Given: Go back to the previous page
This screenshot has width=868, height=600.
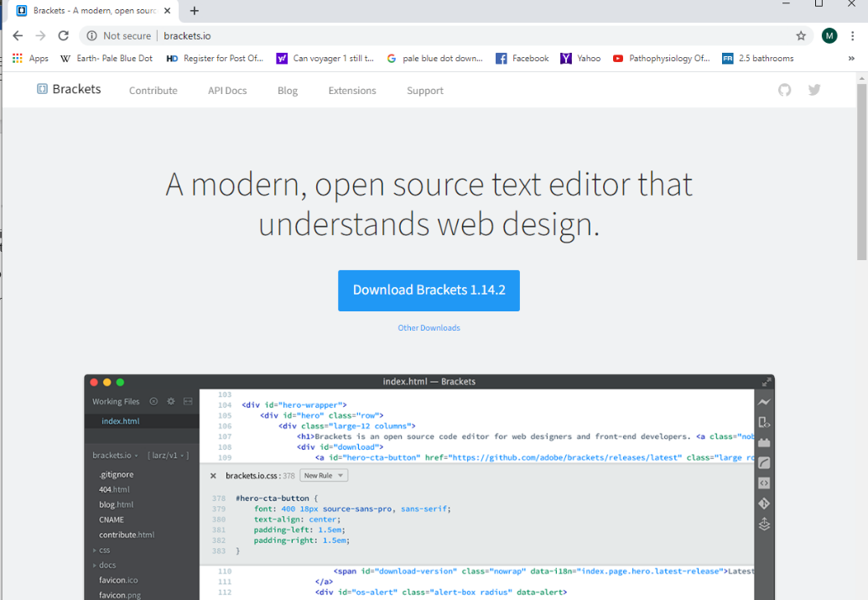Looking at the screenshot, I should (x=18, y=35).
